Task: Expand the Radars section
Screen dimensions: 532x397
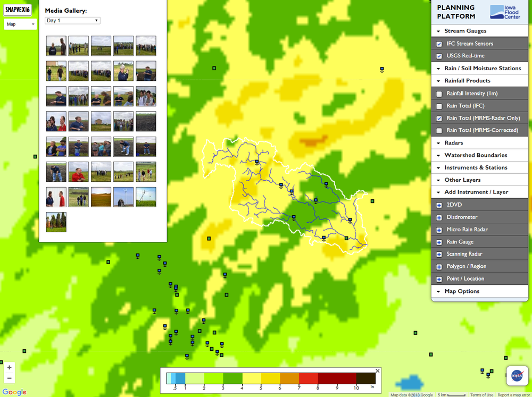Action: point(453,143)
